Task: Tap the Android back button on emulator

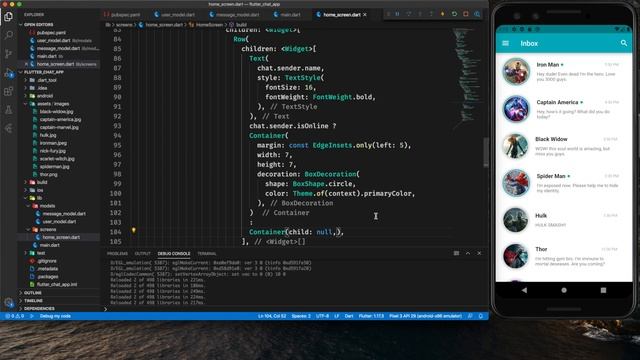Action: click(x=524, y=290)
